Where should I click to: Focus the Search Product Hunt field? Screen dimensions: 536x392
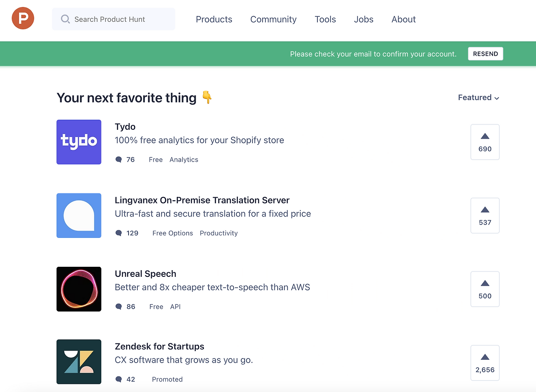pyautogui.click(x=113, y=19)
